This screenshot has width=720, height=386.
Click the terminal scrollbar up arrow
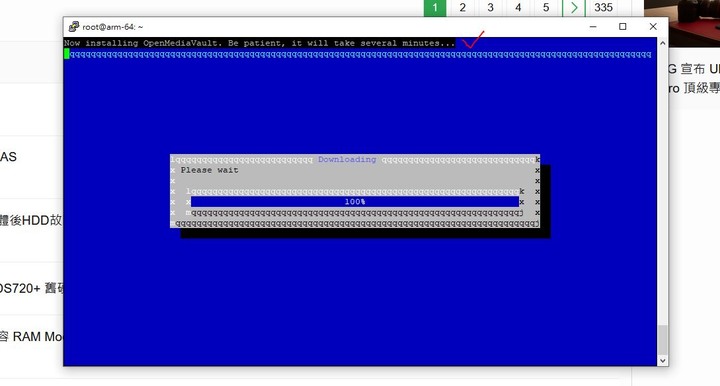coord(663,43)
